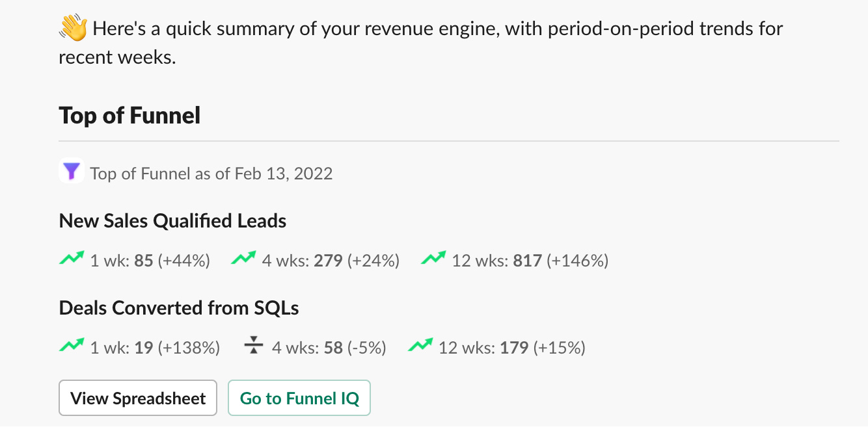Click the 19 (+138%) weekly deals value

pos(177,348)
